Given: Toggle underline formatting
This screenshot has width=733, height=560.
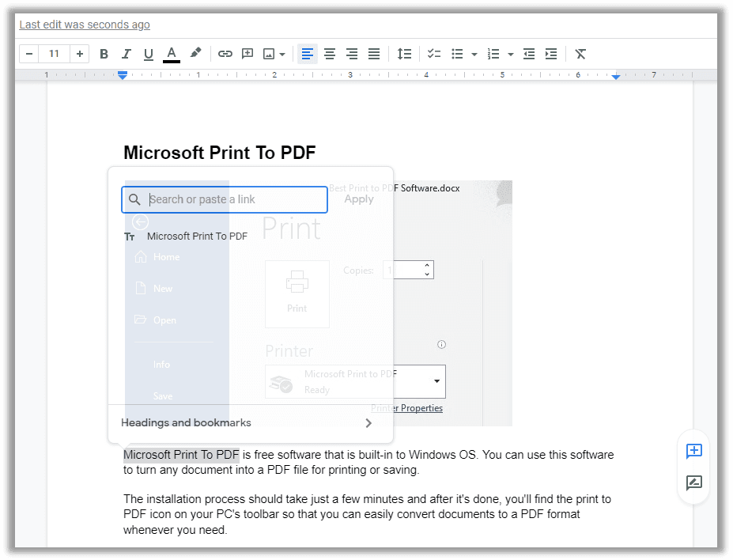Looking at the screenshot, I should [x=148, y=53].
